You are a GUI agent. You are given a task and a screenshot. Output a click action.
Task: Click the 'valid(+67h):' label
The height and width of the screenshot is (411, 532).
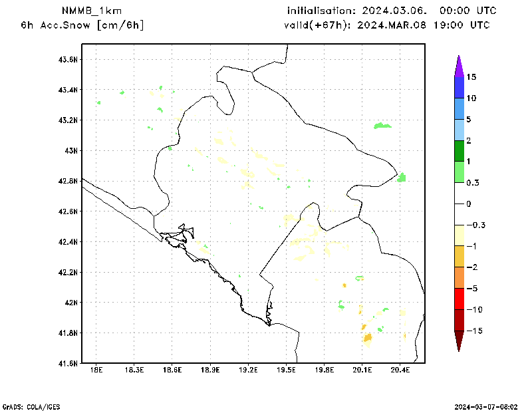(x=318, y=25)
